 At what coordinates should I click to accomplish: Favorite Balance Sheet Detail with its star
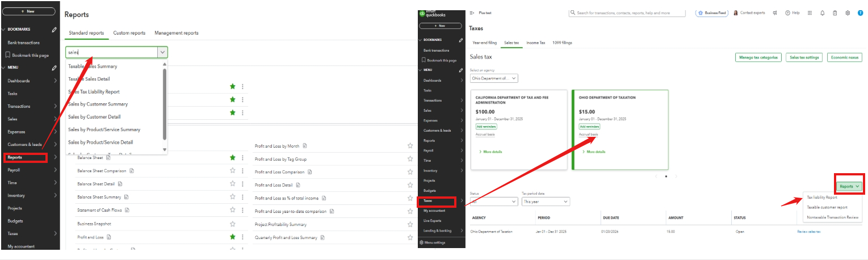click(232, 183)
